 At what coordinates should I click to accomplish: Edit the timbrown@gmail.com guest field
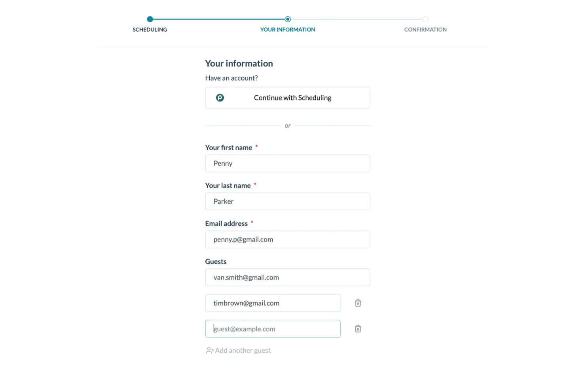[273, 303]
